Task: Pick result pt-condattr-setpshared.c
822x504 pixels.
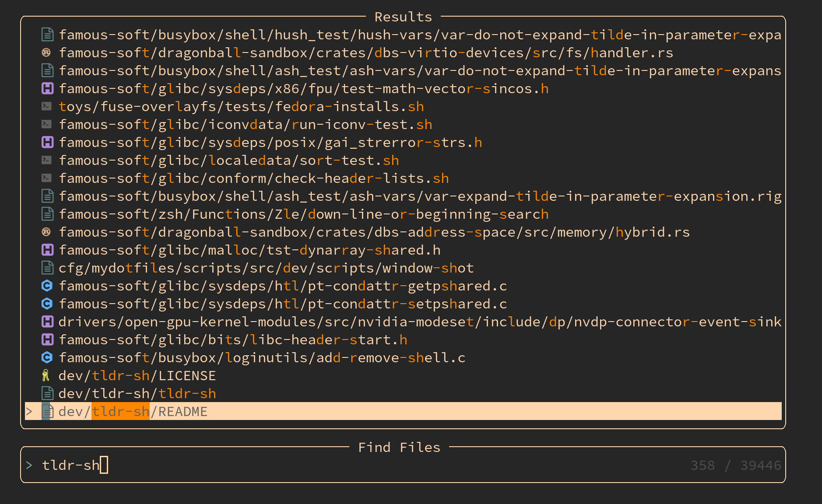Action: (403, 304)
